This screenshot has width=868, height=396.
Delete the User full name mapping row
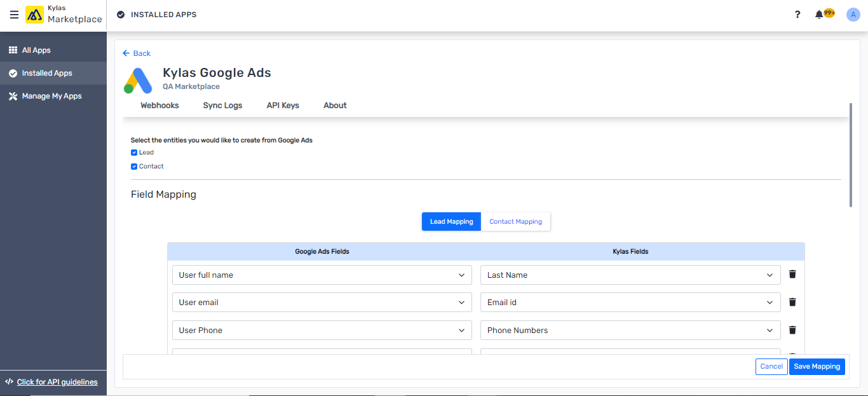point(792,275)
